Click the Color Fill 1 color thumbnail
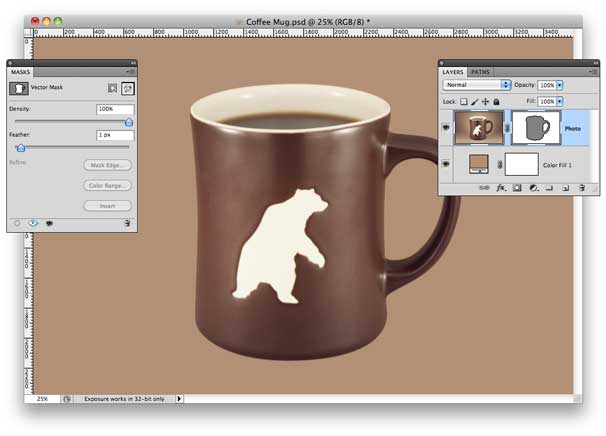606x436 pixels. pos(479,164)
